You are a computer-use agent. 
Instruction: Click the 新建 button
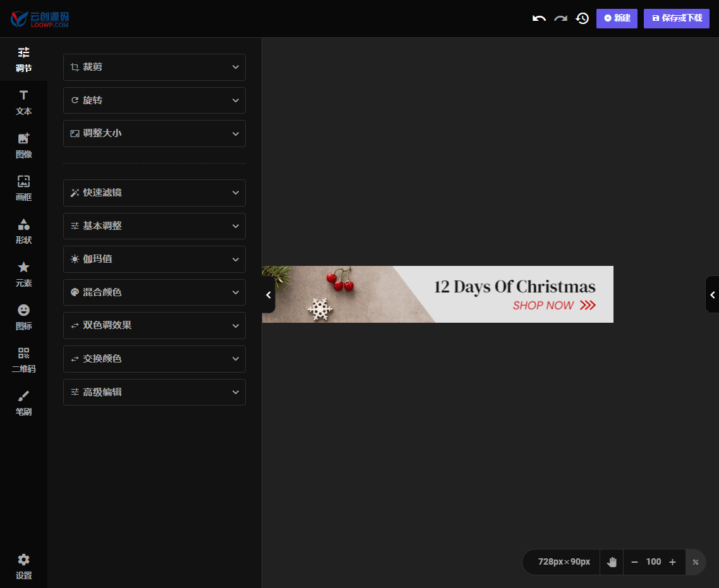click(617, 18)
